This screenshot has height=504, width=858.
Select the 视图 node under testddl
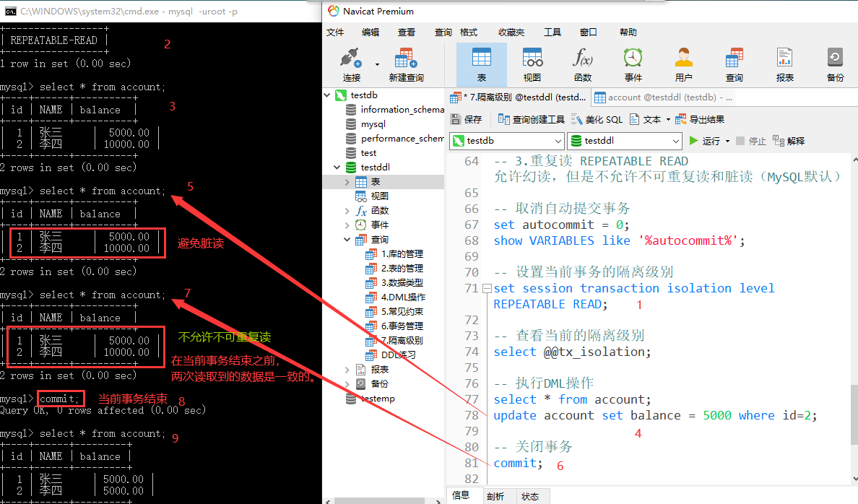373,196
